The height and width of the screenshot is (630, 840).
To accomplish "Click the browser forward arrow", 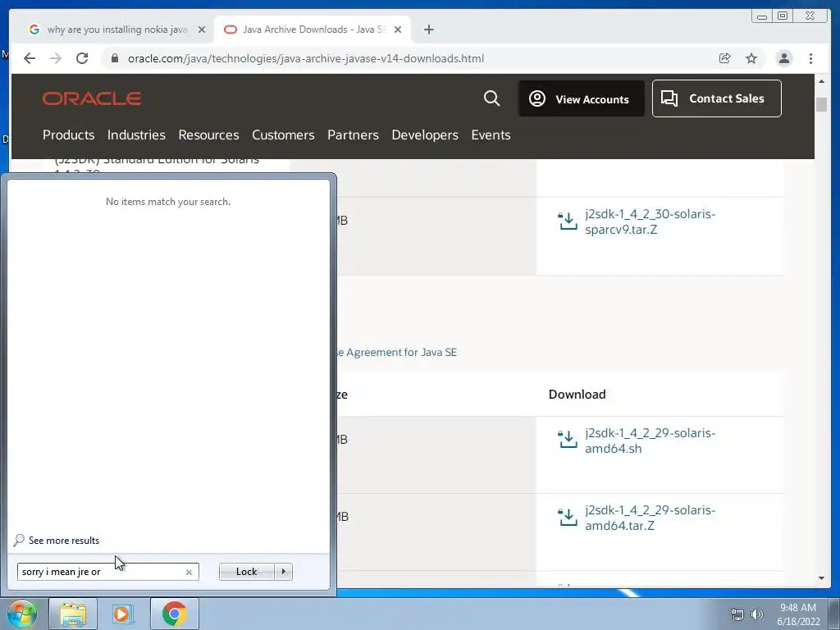I will [x=56, y=58].
